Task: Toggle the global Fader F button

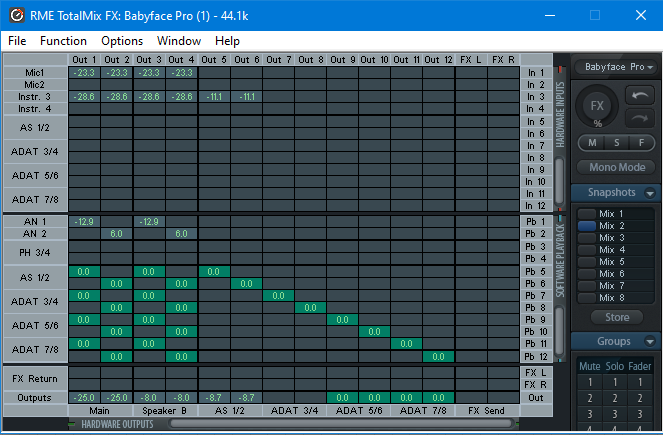Action: [641, 143]
